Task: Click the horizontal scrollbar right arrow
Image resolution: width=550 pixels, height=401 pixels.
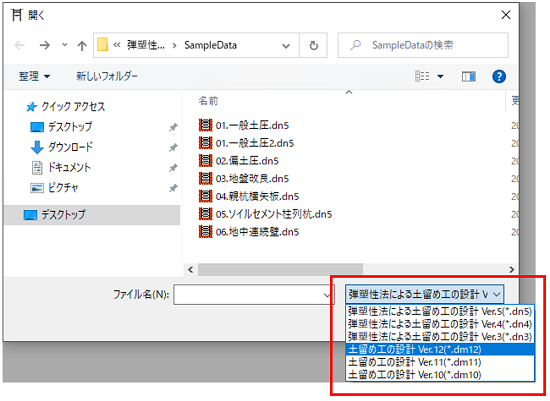Action: click(511, 269)
